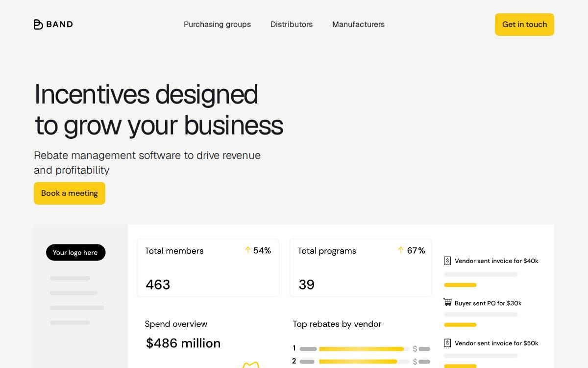Image resolution: width=588 pixels, height=368 pixels.
Task: Open the Purchasing groups menu item
Action: [x=217, y=24]
